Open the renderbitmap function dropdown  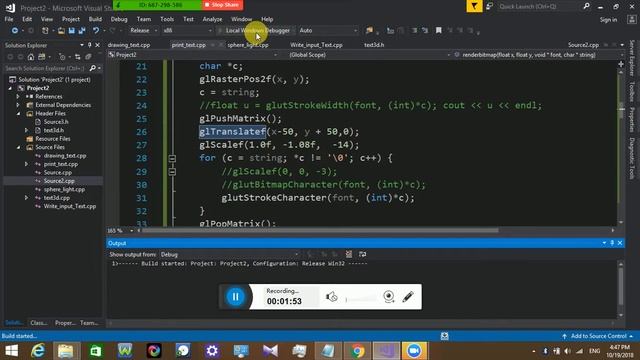coord(538,55)
